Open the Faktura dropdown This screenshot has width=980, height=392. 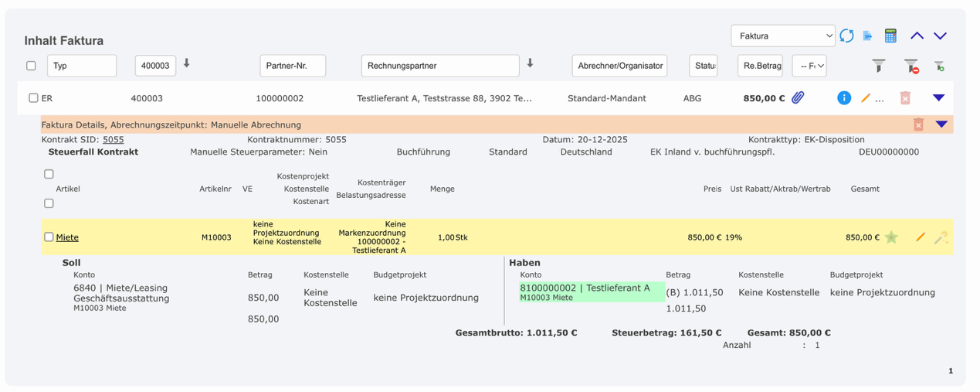tap(783, 36)
